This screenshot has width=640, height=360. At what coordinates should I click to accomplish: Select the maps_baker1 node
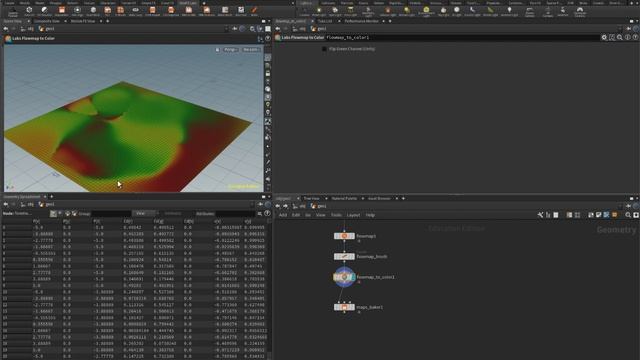344,307
